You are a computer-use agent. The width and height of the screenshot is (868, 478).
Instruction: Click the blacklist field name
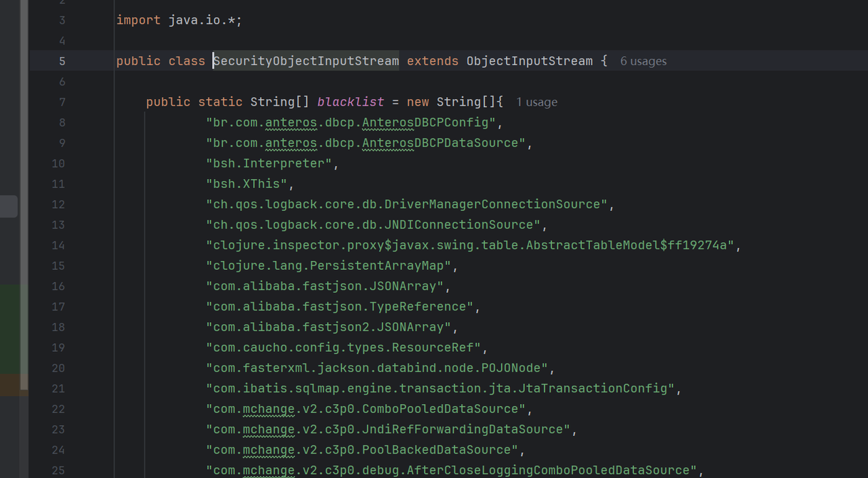click(351, 102)
